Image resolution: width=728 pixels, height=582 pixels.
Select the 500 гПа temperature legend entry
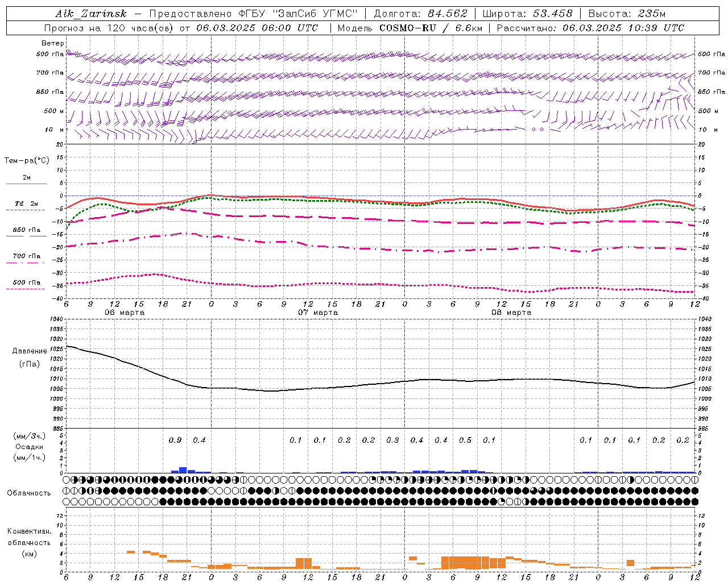point(26,282)
